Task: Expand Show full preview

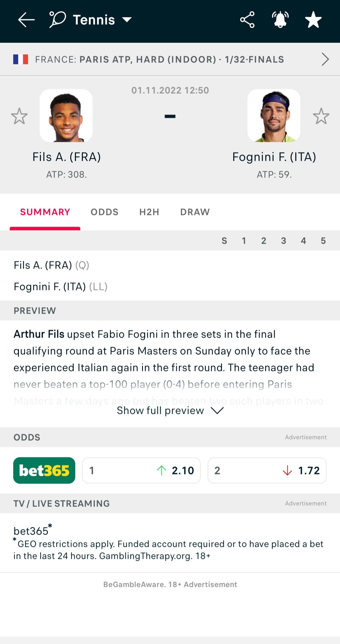Action: coord(170,410)
